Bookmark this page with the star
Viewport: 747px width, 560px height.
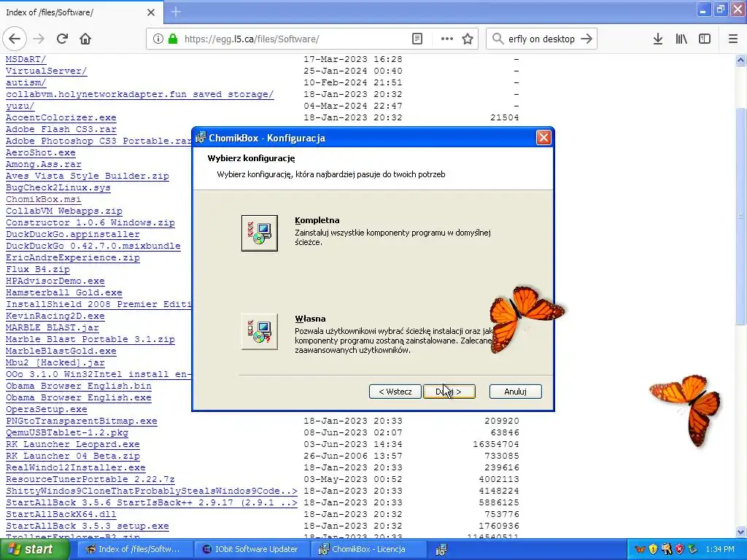point(468,39)
